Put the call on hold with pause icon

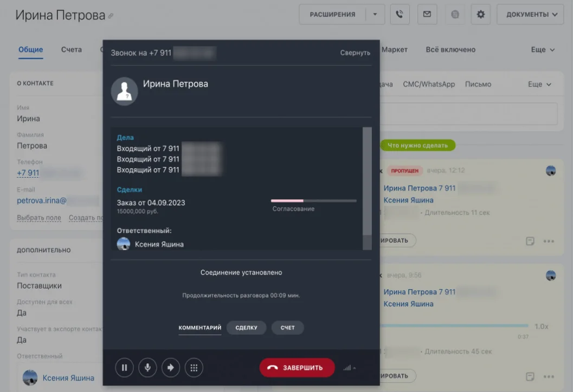pos(124,368)
